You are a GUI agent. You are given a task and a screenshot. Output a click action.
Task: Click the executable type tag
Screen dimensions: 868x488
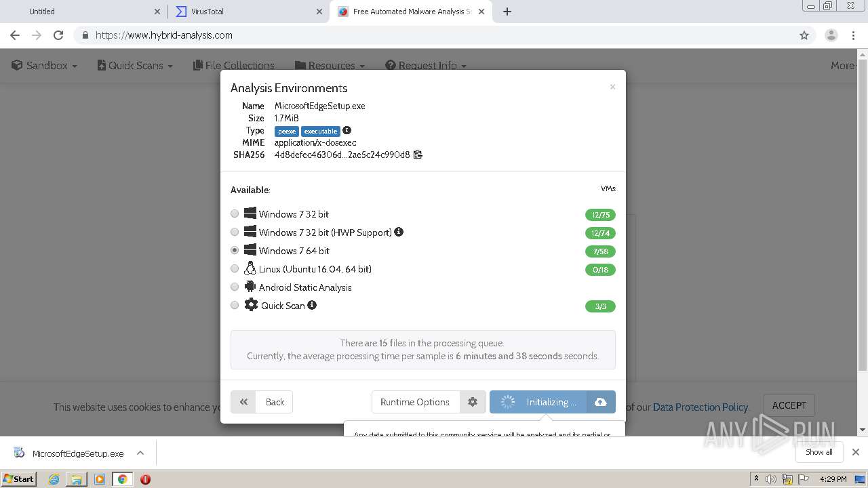[321, 131]
